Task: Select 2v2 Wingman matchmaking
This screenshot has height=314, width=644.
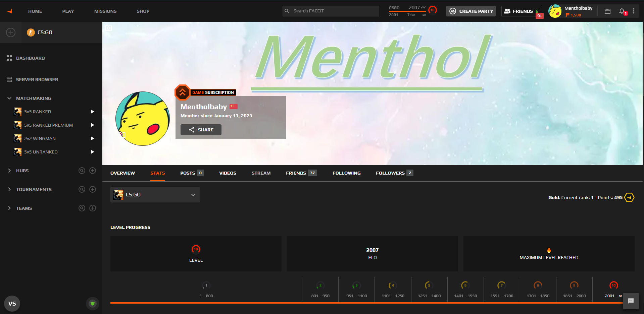Action: pos(40,138)
